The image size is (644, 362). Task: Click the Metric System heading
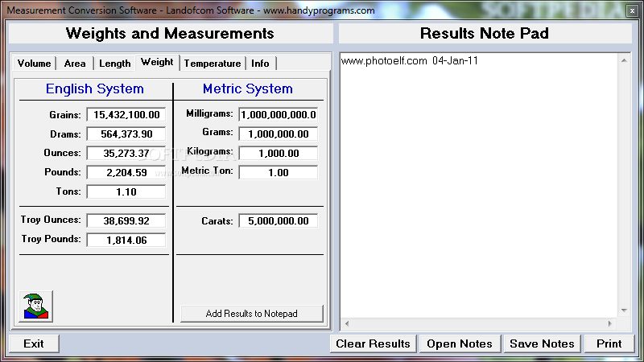click(248, 88)
